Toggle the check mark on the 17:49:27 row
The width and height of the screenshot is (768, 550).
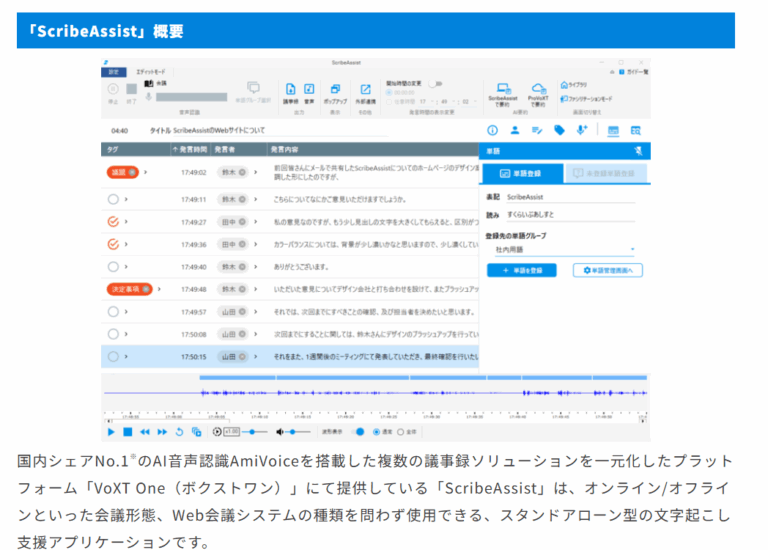pyautogui.click(x=113, y=222)
